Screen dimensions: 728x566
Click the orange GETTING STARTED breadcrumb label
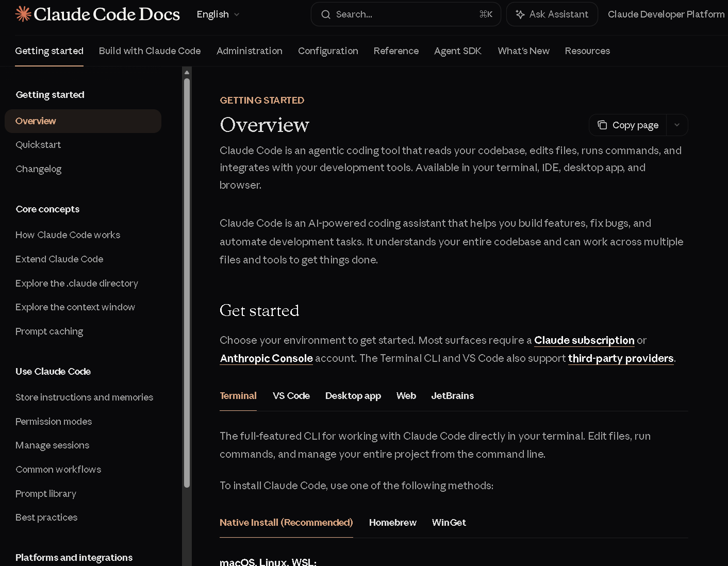(262, 101)
